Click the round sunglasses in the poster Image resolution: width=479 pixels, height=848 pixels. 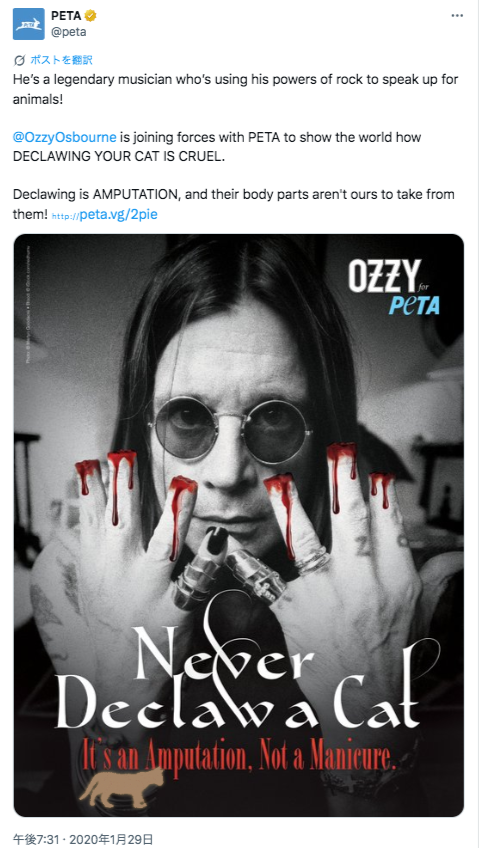click(229, 429)
